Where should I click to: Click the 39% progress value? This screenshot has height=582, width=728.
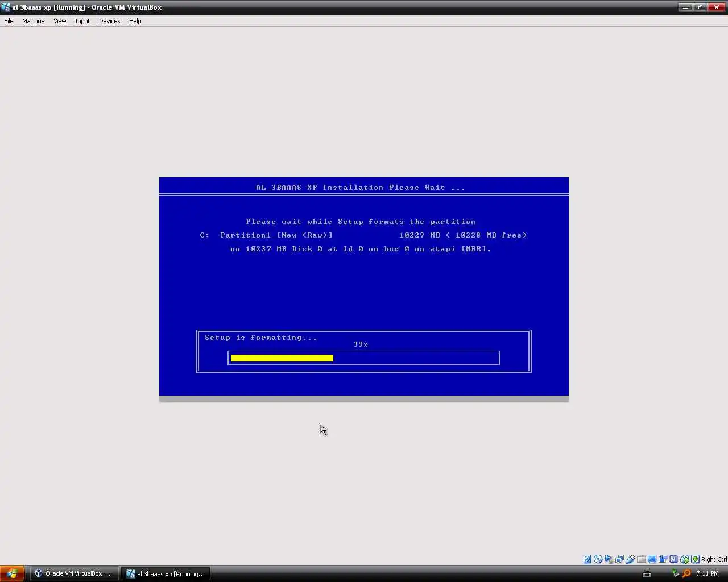361,344
